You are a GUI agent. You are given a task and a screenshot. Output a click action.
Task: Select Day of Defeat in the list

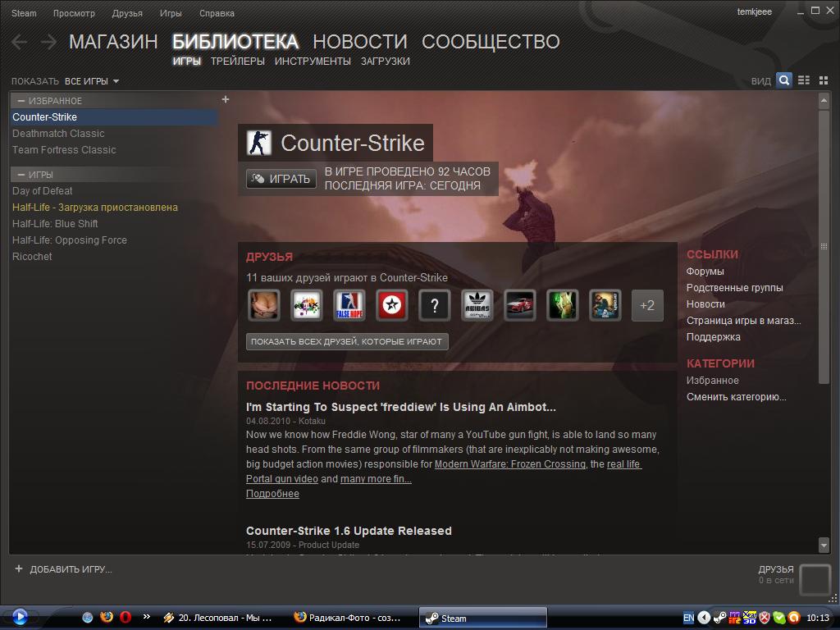[x=43, y=190]
